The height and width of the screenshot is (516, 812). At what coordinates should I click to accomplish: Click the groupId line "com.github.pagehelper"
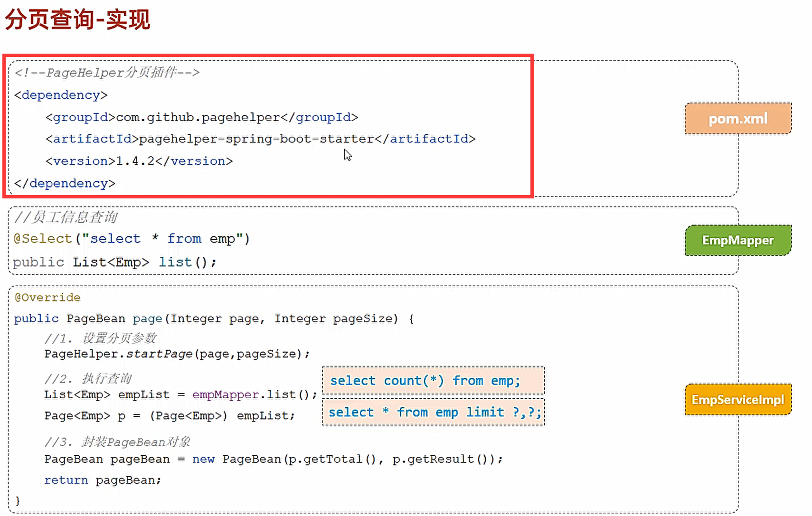tap(202, 117)
